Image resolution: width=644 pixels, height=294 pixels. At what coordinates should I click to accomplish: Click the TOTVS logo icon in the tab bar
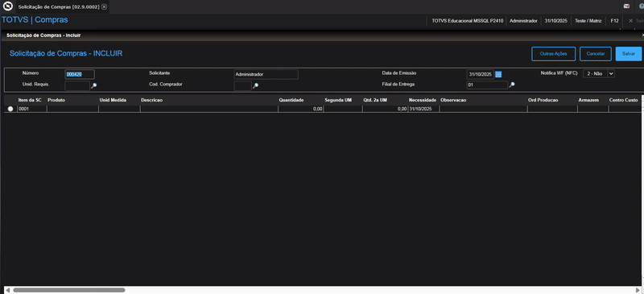pyautogui.click(x=8, y=6)
